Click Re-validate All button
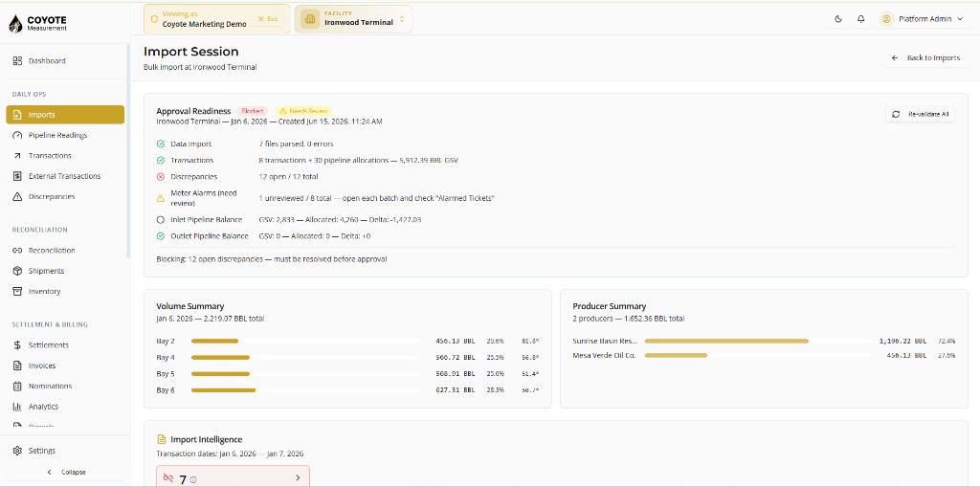Screen dimensions: 980x487 tap(921, 115)
